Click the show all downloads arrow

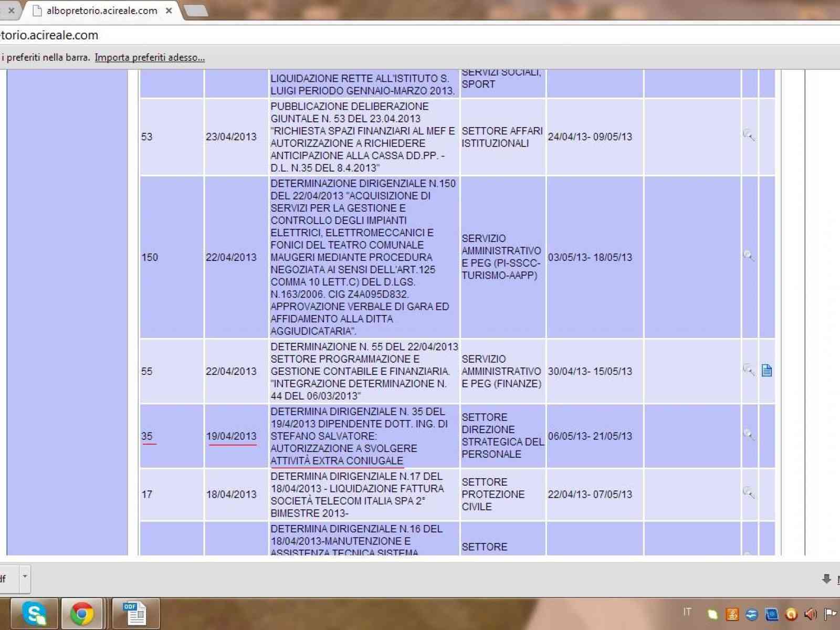click(826, 579)
